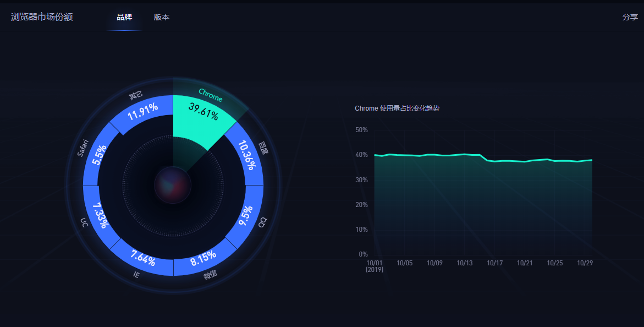
Task: Click the 10/29 date on trend axis
Action: 585,263
